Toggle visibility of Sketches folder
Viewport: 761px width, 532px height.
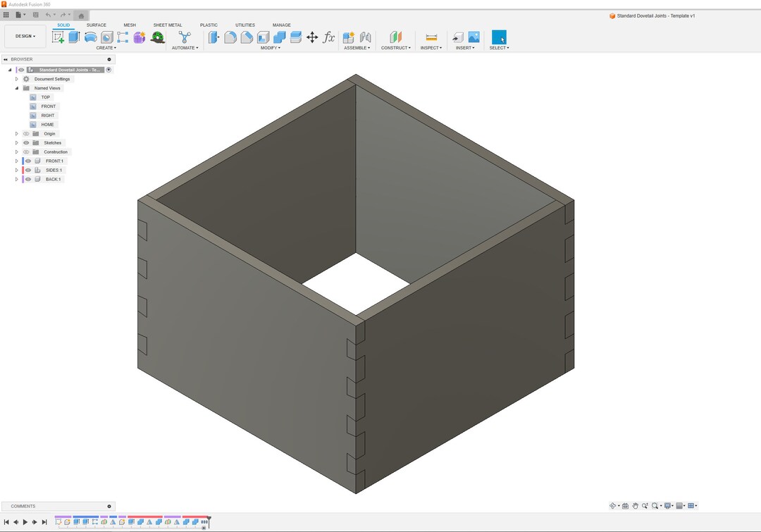pyautogui.click(x=26, y=142)
